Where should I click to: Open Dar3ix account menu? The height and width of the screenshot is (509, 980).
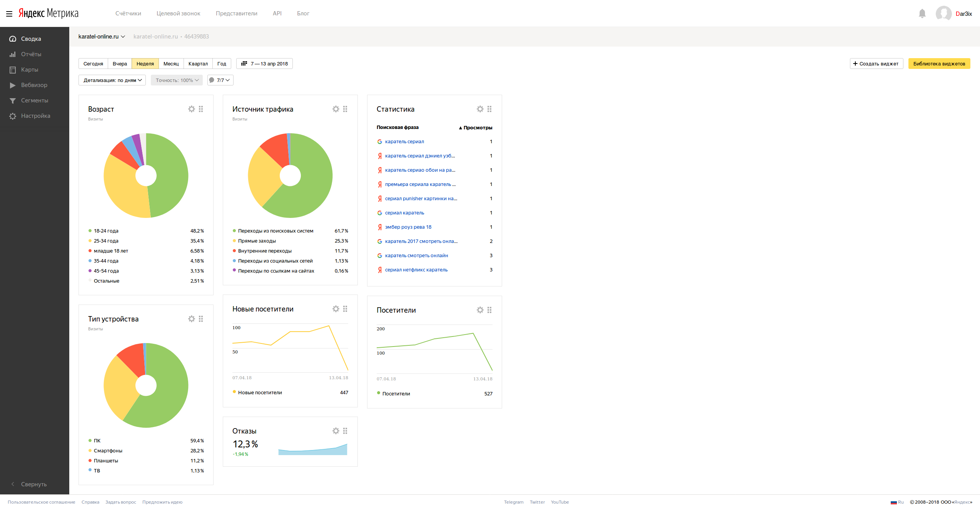(963, 14)
